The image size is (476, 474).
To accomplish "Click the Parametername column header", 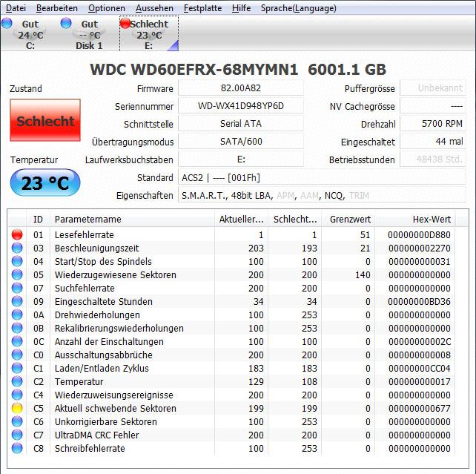I will 133,220.
